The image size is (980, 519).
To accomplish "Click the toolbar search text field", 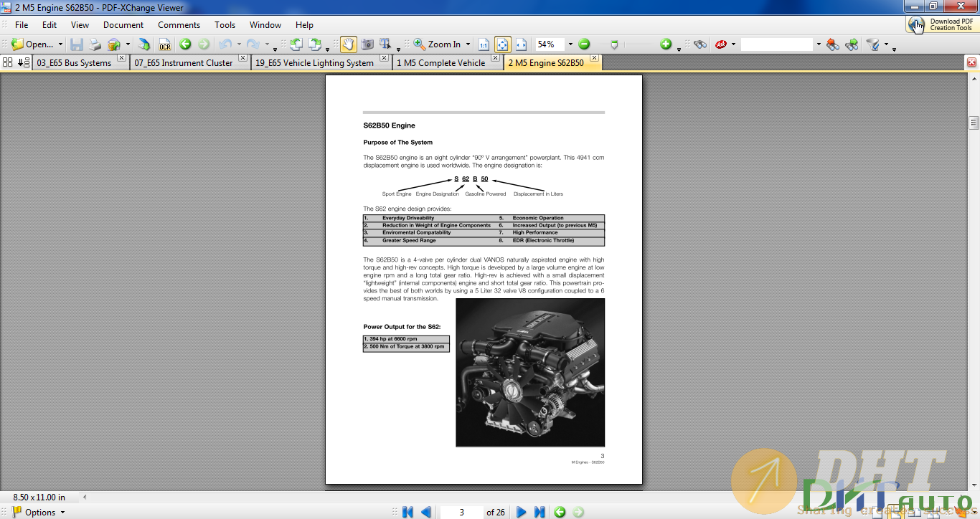I will 777,44.
